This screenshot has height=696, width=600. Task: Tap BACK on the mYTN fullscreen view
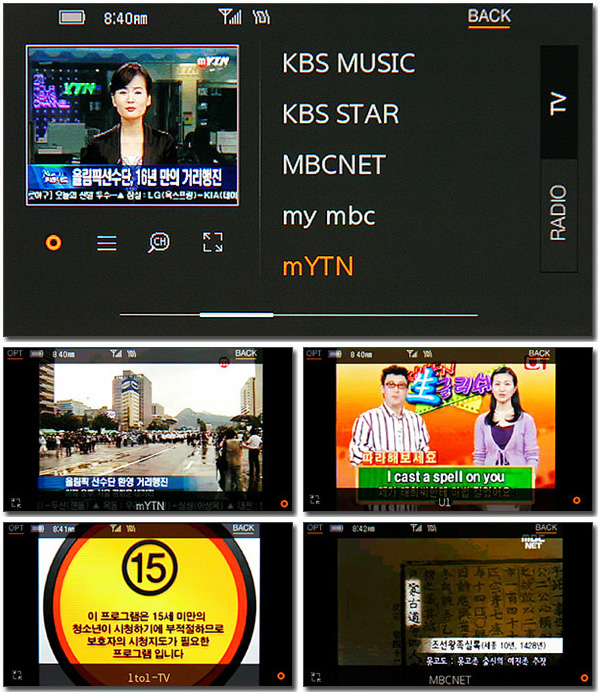[246, 354]
